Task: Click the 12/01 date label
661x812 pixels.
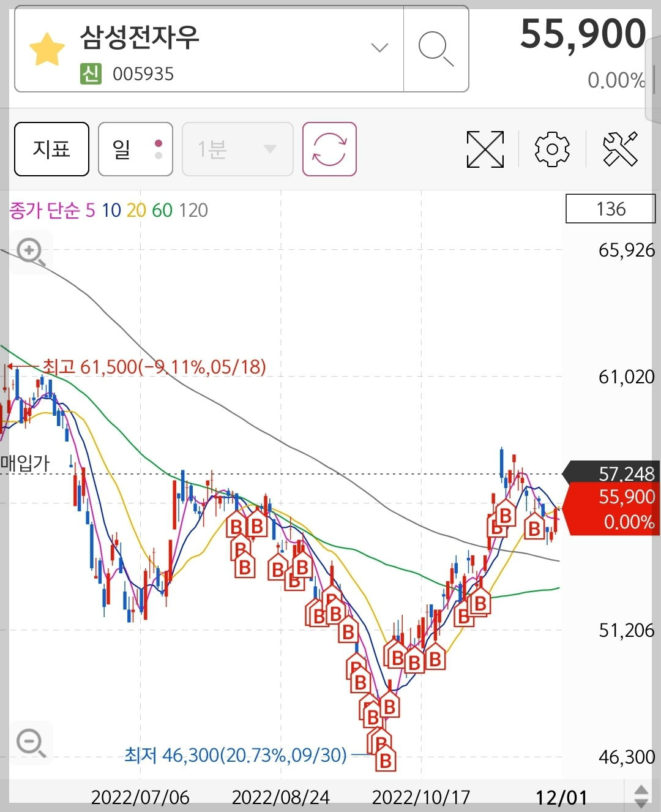Action: pyautogui.click(x=561, y=797)
